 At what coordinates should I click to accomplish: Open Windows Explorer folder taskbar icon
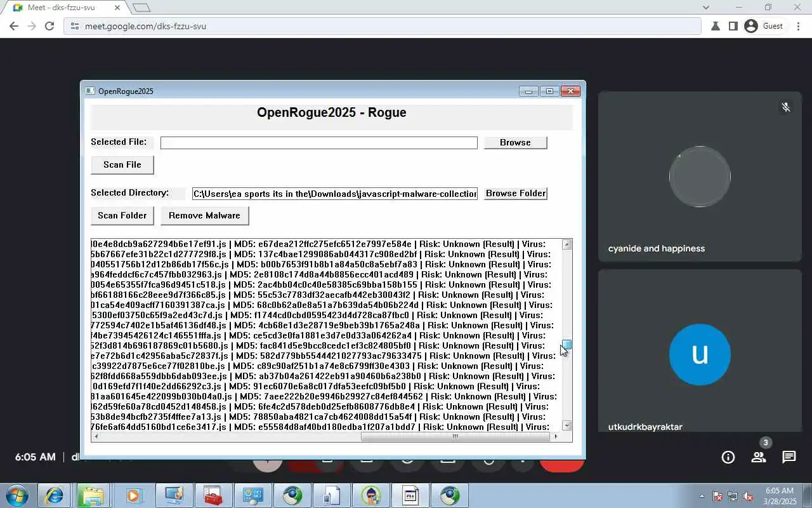[93, 495]
